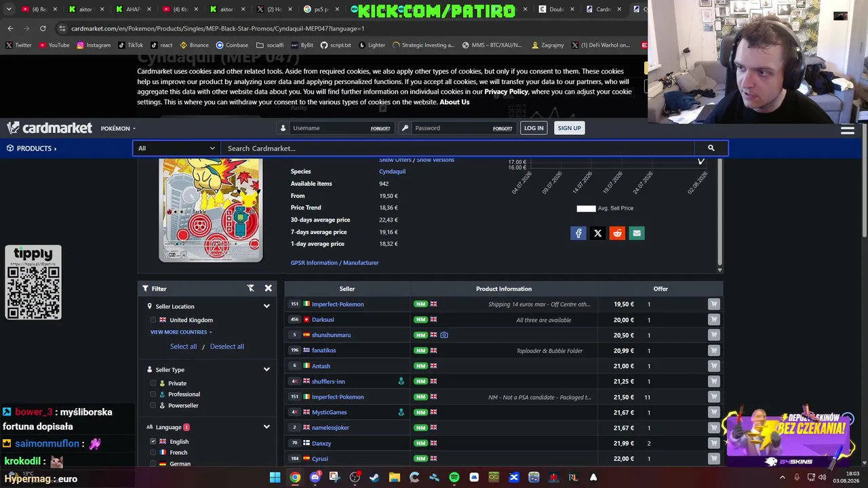Screen dimensions: 868x488
Task: Click the Avg. Sell Price legend swatch
Action: tap(586, 208)
